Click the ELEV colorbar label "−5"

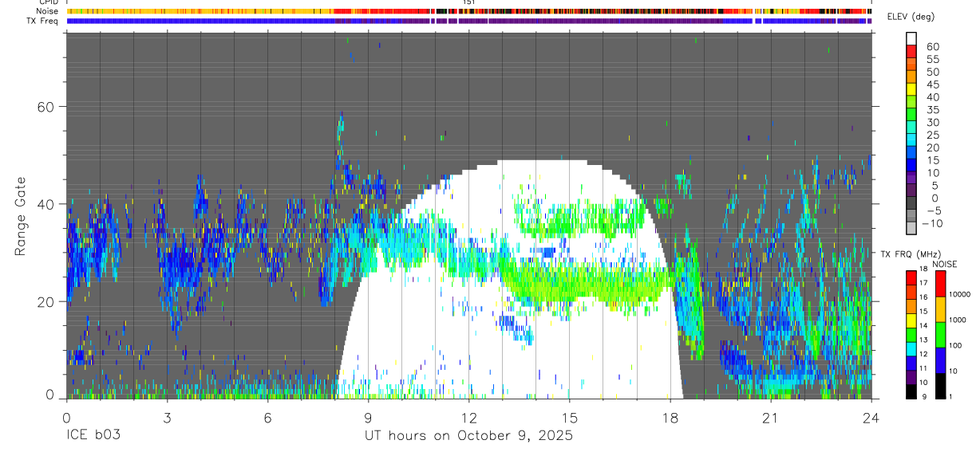933,210
